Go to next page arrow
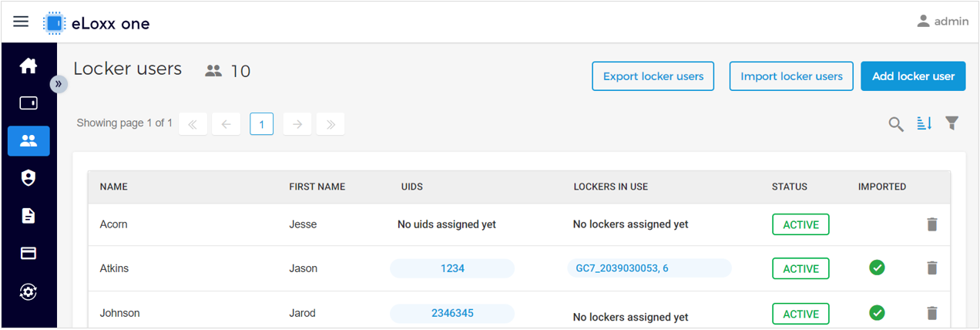This screenshot has width=980, height=330. [x=297, y=124]
